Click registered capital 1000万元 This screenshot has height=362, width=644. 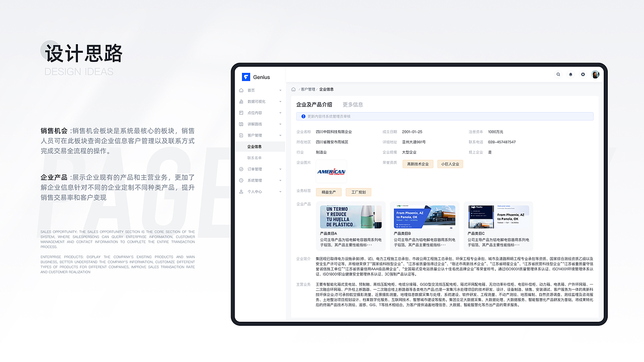(x=496, y=132)
